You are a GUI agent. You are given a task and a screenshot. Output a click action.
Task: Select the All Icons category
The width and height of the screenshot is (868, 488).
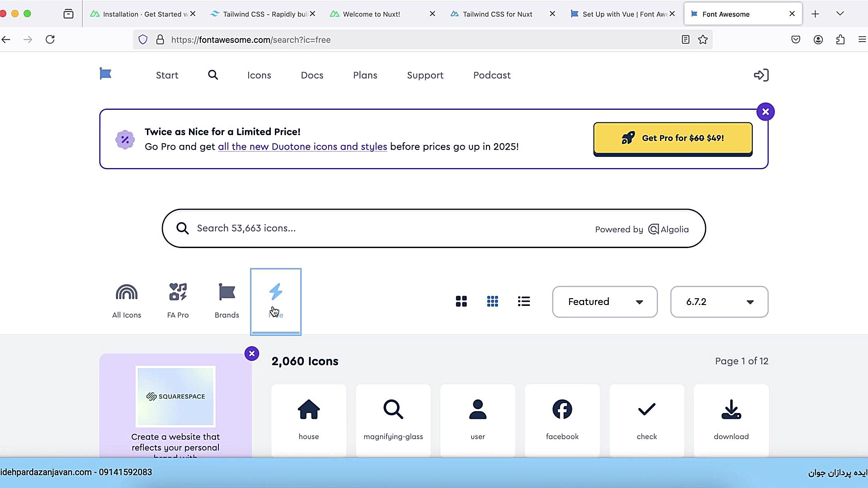127,301
